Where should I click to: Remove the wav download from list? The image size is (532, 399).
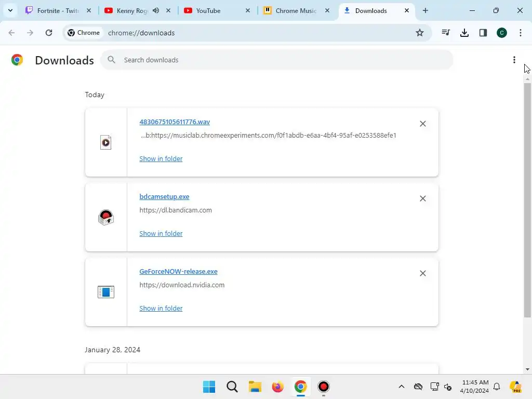click(423, 124)
